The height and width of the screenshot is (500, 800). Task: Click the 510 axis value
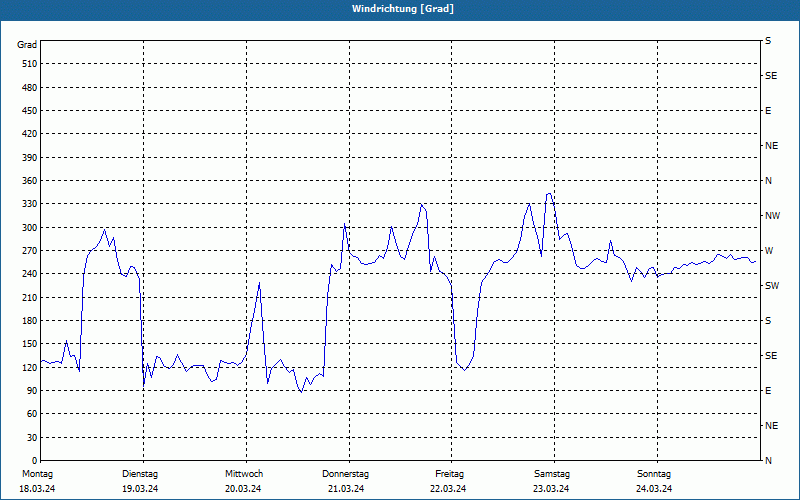(x=30, y=64)
